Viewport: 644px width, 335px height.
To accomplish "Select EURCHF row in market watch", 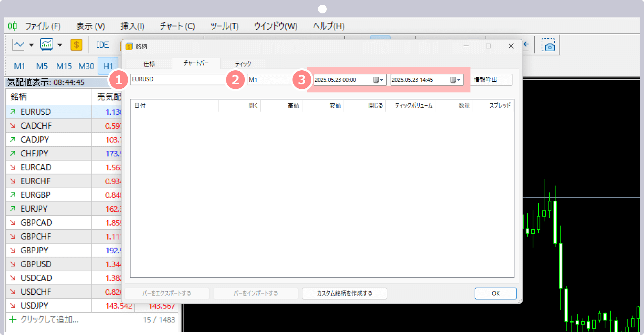I will tap(64, 181).
